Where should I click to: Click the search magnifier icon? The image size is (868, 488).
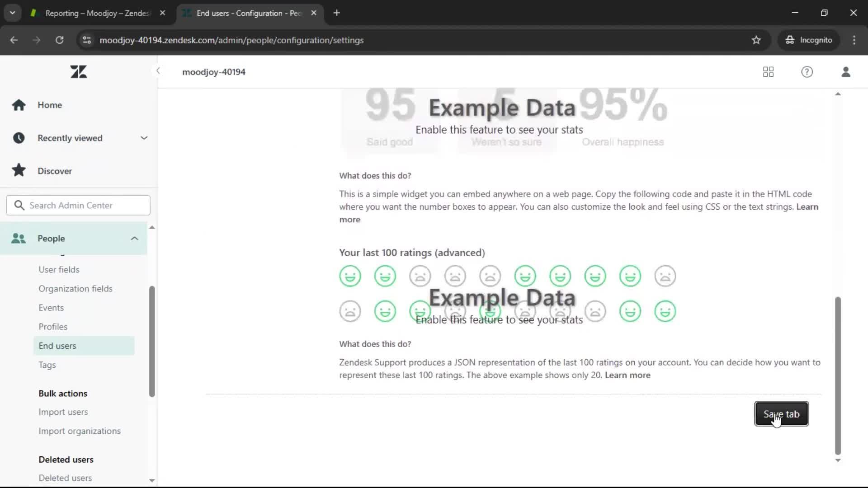click(x=19, y=205)
